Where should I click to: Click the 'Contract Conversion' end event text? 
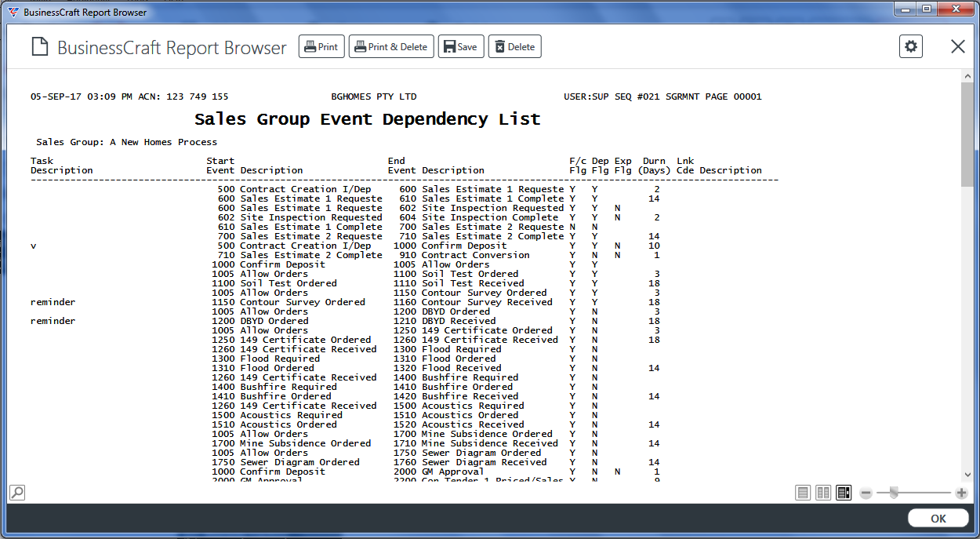pos(476,255)
